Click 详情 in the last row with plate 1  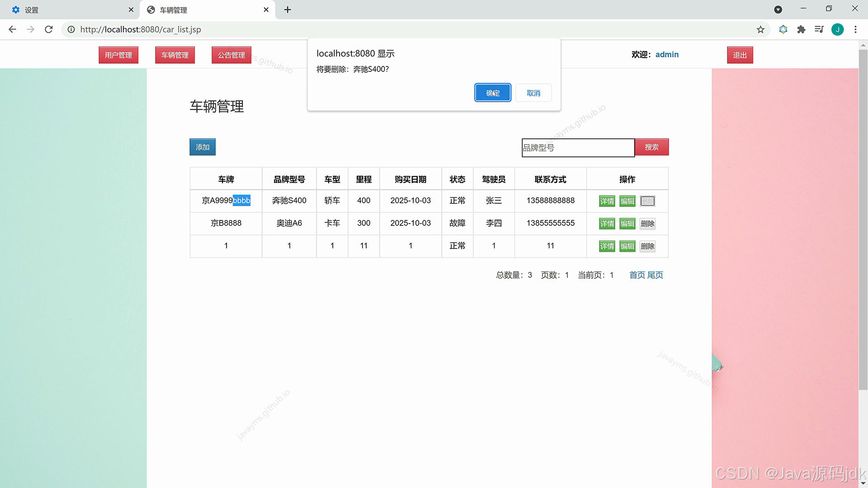point(607,246)
